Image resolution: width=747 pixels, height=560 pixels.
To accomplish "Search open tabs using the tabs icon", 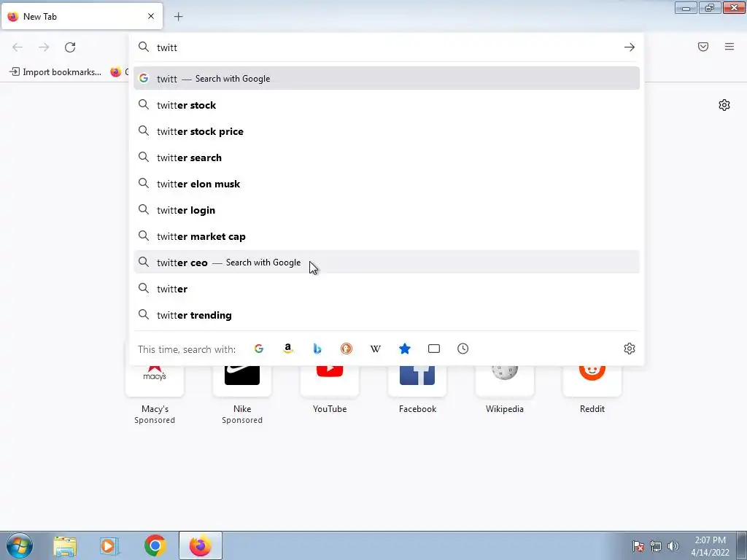I will (x=434, y=349).
